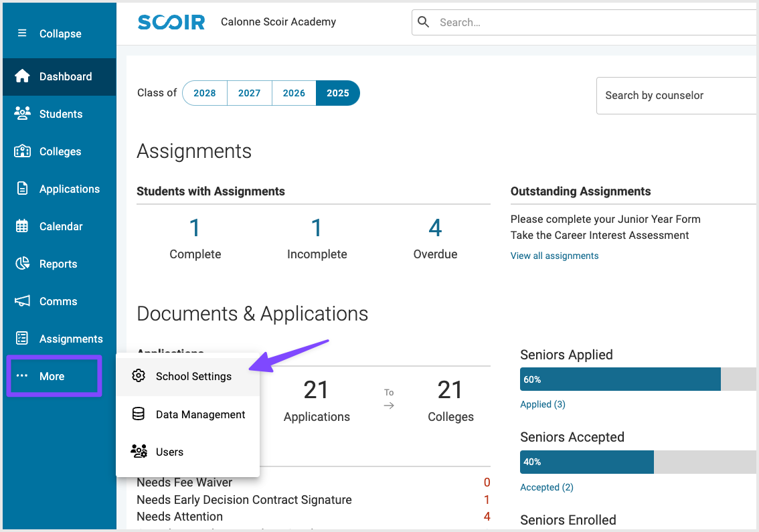This screenshot has width=759, height=532.
Task: Click the Users group gear icon
Action: tap(139, 451)
